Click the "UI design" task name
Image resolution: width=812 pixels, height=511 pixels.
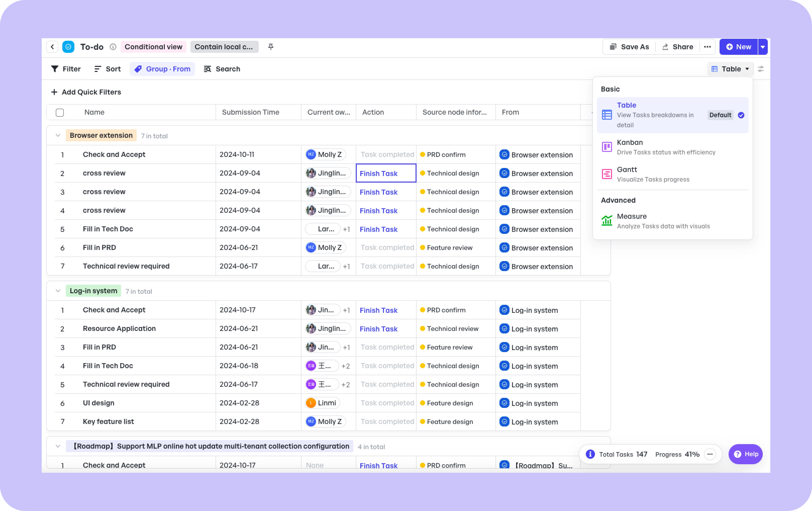98,403
